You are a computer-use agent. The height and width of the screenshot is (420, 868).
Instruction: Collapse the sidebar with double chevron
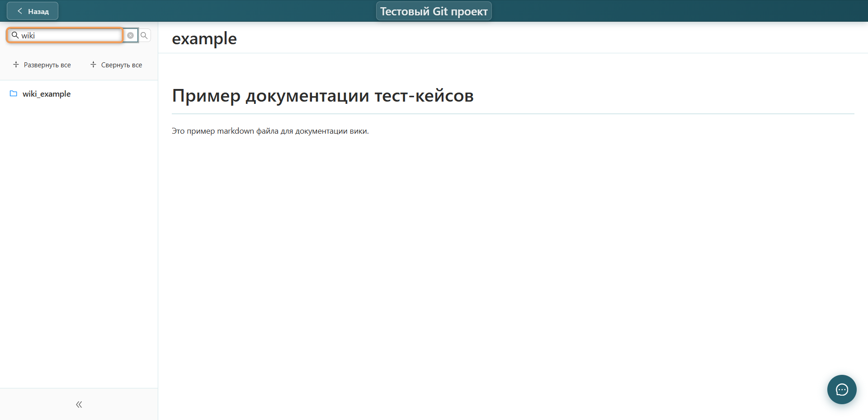pos(79,404)
